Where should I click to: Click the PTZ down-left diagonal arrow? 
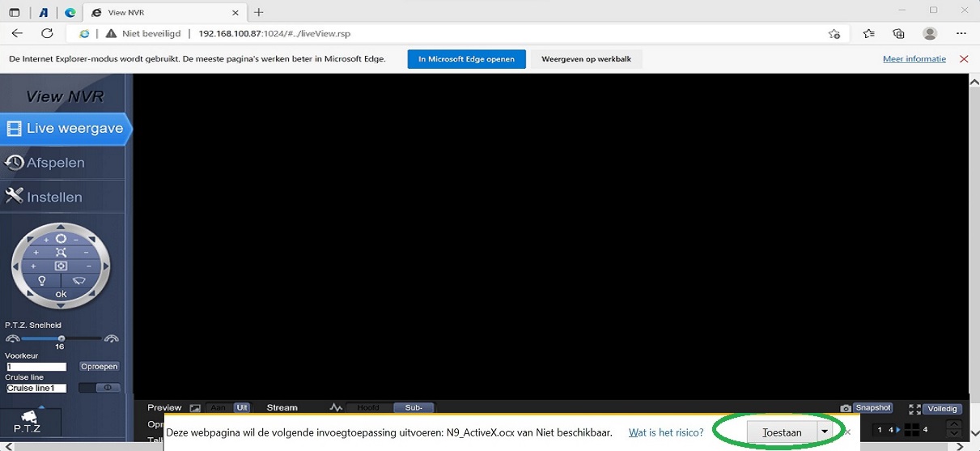(x=29, y=293)
